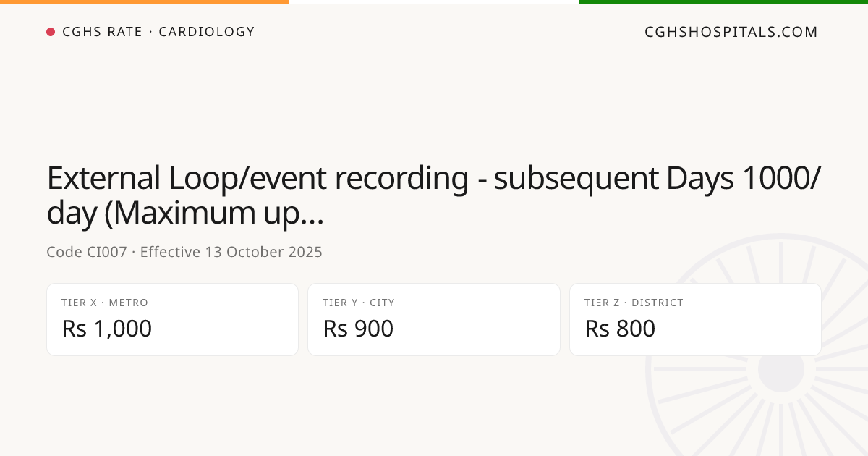Click the Rs 900 amount
Viewport: 868px width, 456px height.
tap(358, 329)
